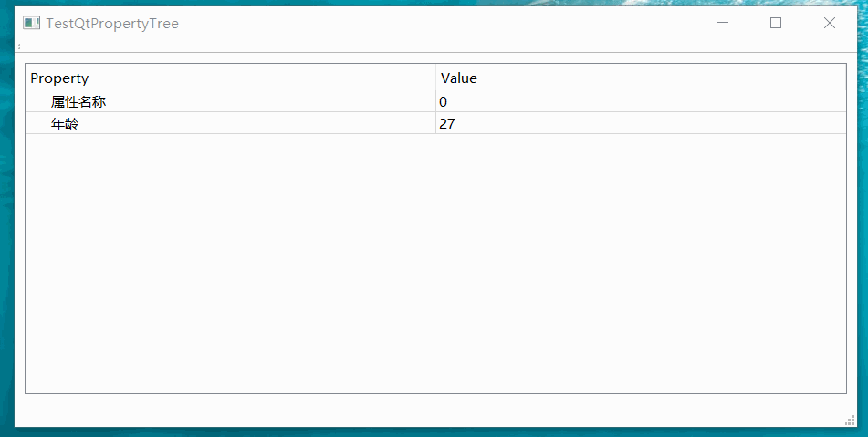This screenshot has height=437, width=868.
Task: Select the Value column header
Action: [641, 78]
